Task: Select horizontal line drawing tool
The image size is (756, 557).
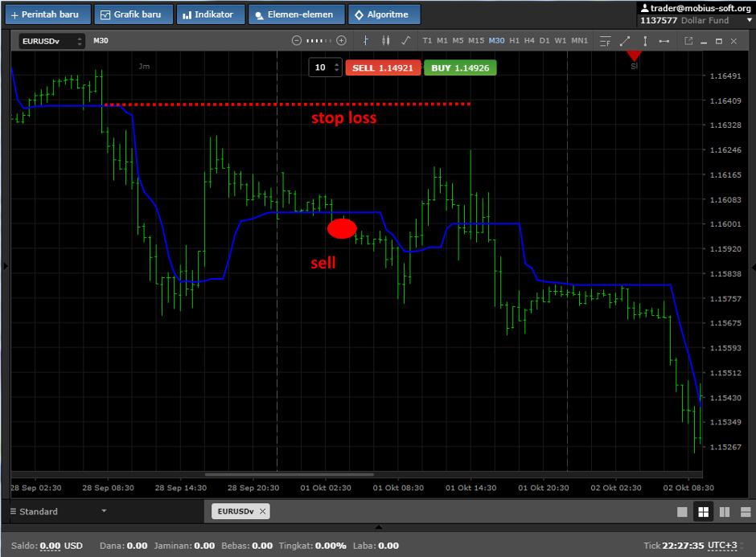Action: 664,42
